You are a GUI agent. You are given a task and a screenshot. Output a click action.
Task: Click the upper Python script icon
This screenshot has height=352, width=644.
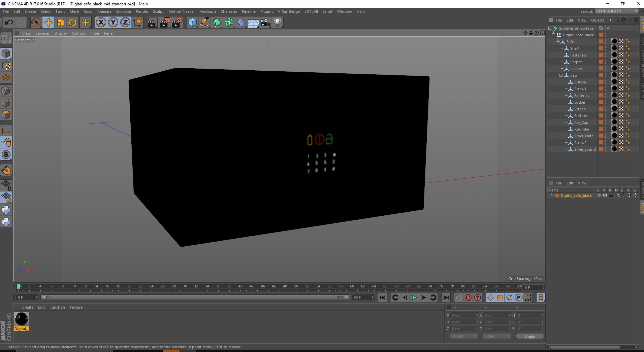(x=6, y=210)
